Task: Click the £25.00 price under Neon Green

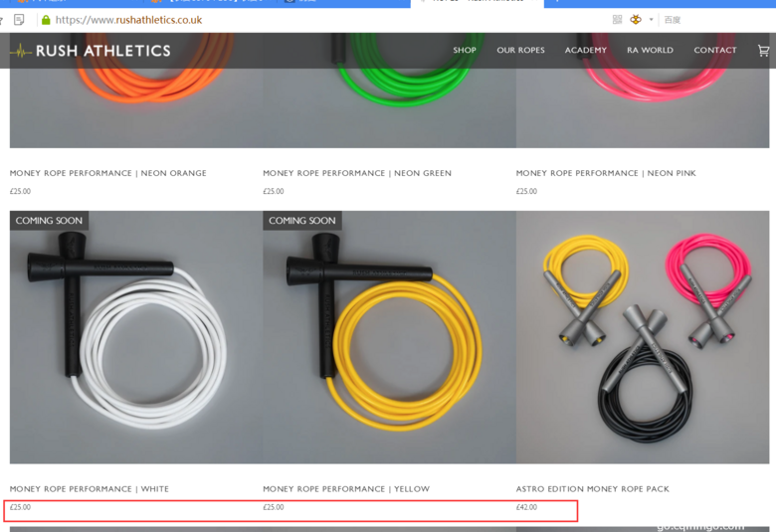Action: [x=274, y=191]
